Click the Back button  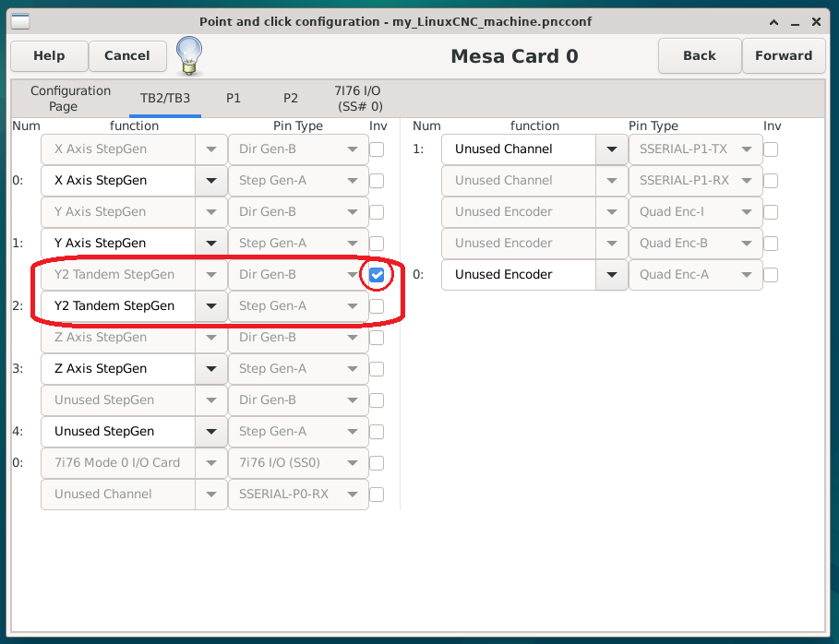699,55
